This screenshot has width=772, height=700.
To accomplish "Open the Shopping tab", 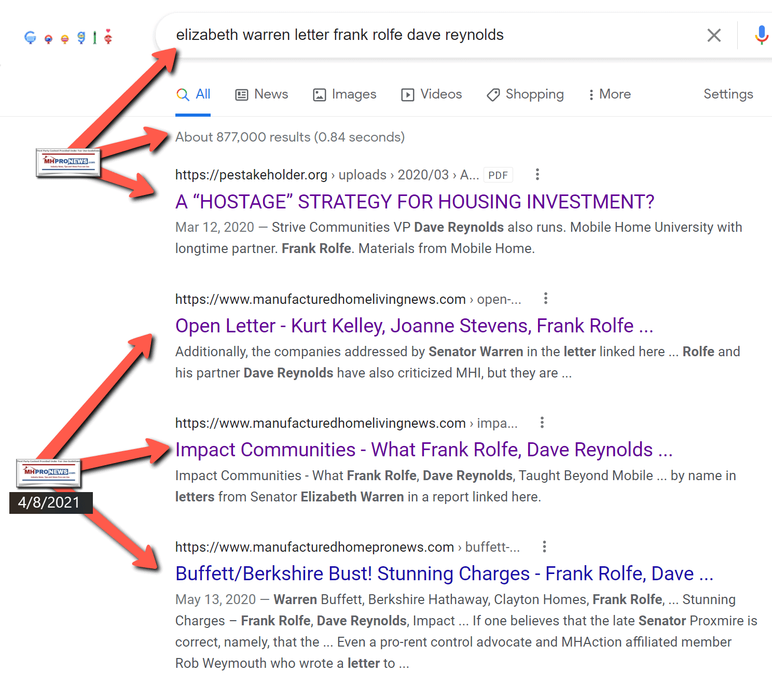I will click(526, 94).
